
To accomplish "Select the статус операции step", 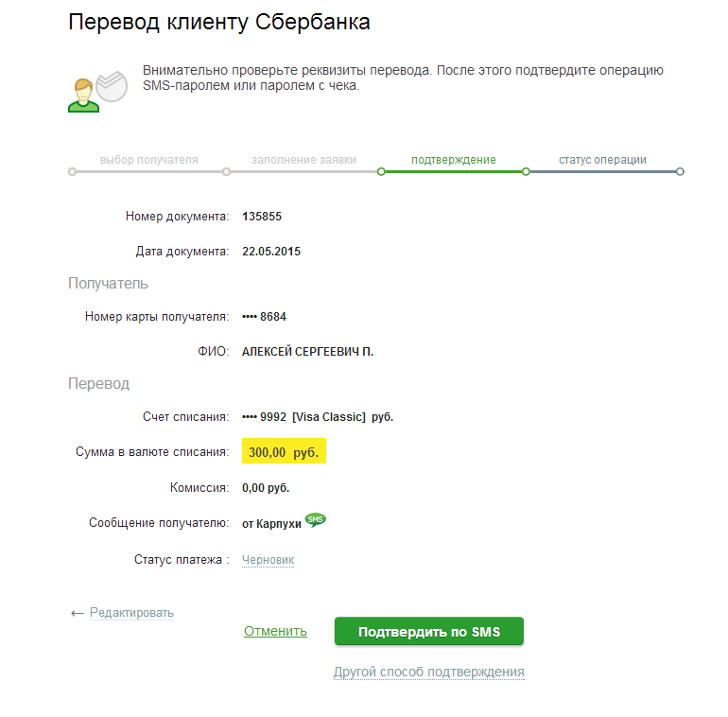I will [602, 160].
